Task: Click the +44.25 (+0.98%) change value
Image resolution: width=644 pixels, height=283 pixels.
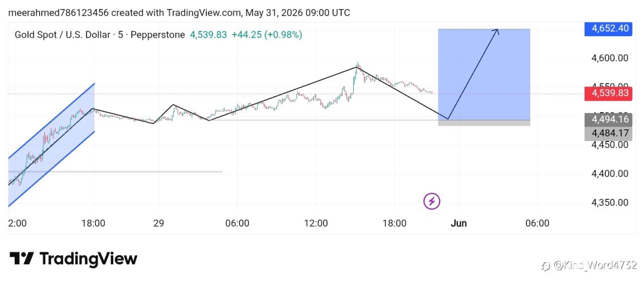Action: click(267, 35)
